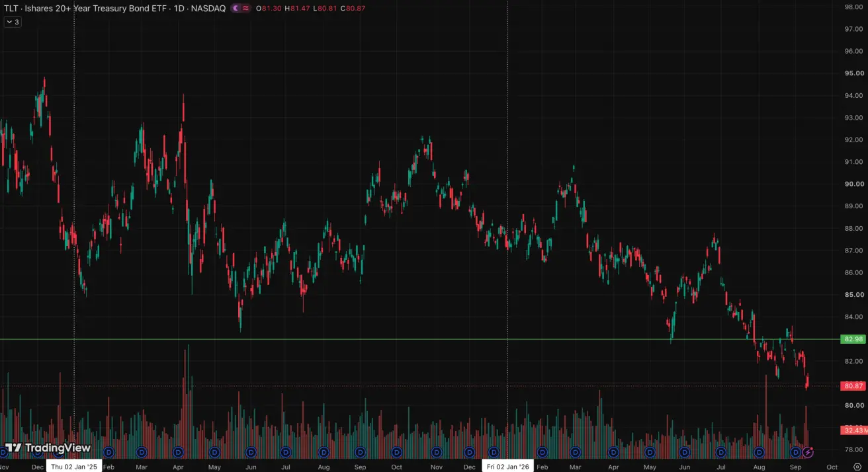Click the green 82.98 price label

(x=853, y=339)
